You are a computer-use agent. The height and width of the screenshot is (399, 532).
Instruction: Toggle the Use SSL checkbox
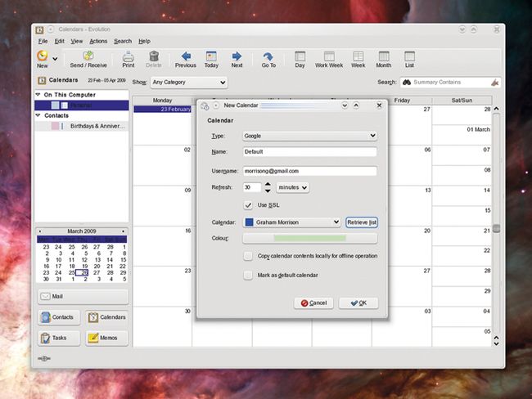pos(248,205)
